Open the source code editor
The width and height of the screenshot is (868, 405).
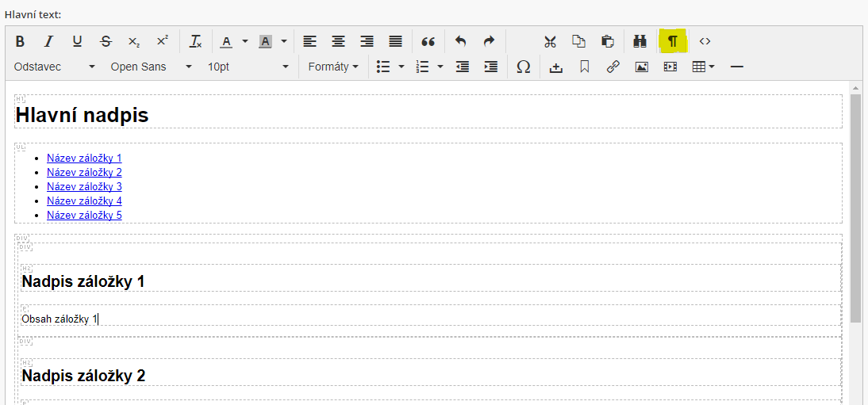click(705, 41)
